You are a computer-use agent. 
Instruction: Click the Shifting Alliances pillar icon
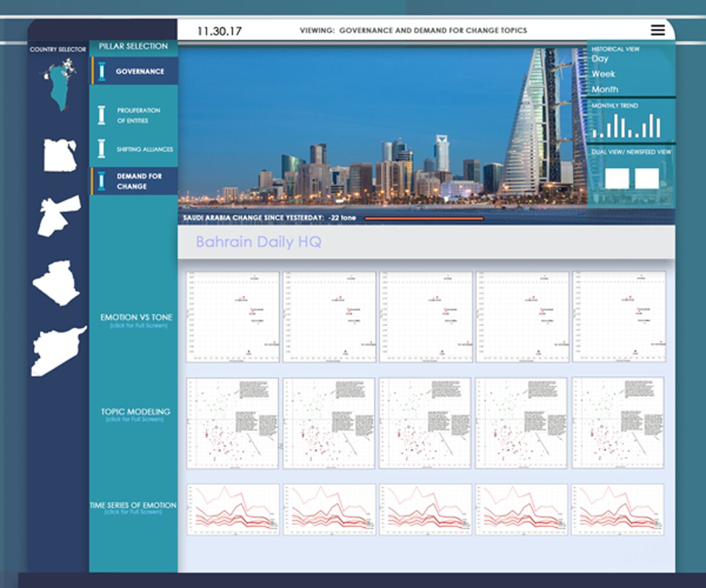click(102, 149)
